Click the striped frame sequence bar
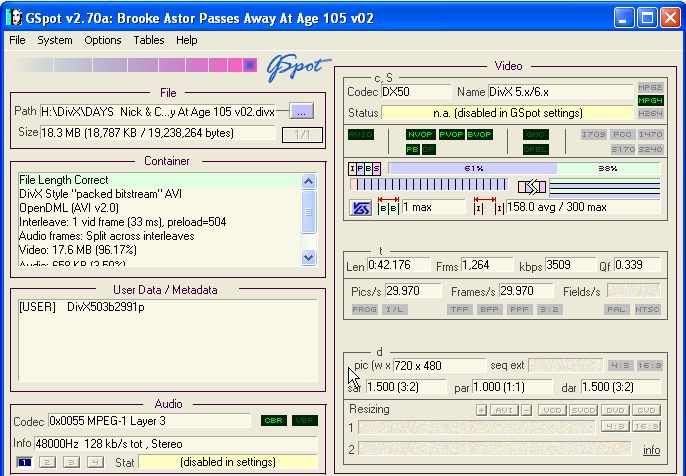The image size is (686, 476). [x=429, y=185]
